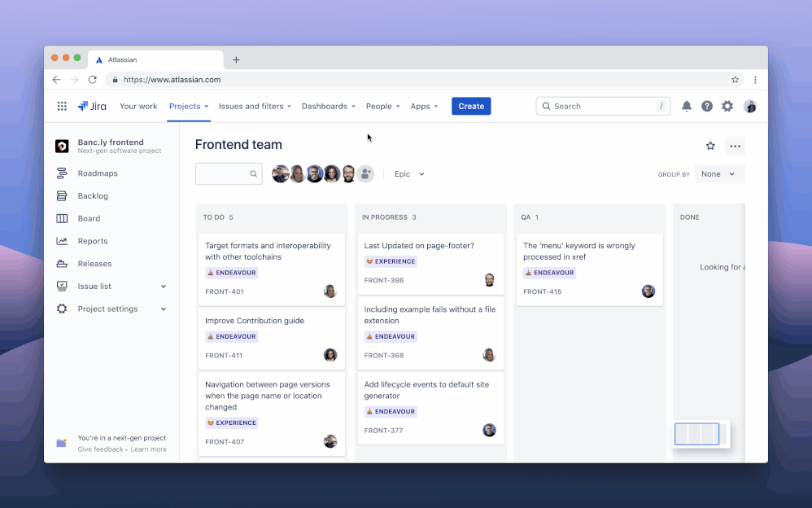Star the Frontend team board
812x508 pixels.
click(x=710, y=146)
